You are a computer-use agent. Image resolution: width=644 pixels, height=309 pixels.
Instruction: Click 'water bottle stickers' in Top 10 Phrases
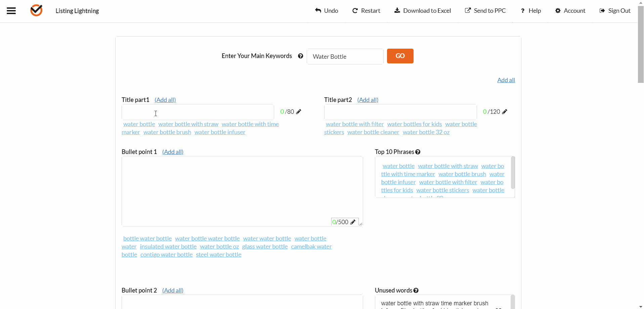coord(443,190)
